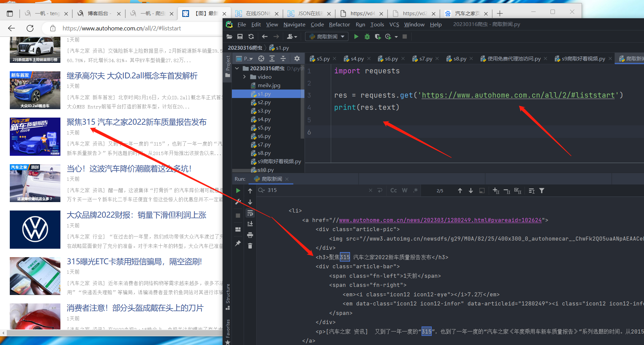This screenshot has height=345, width=644.
Task: Go to previous search occurrence arrow
Action: [x=460, y=191]
